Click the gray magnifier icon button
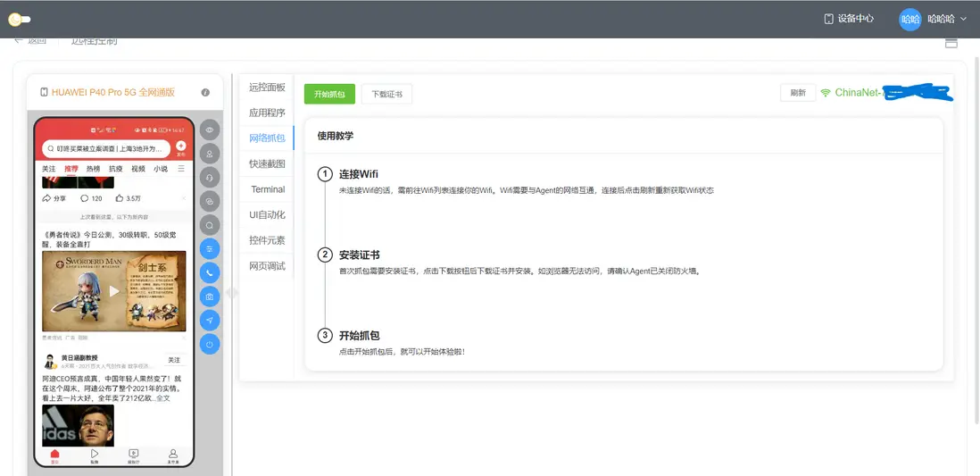Screen dimensions: 980x476 (x=210, y=225)
